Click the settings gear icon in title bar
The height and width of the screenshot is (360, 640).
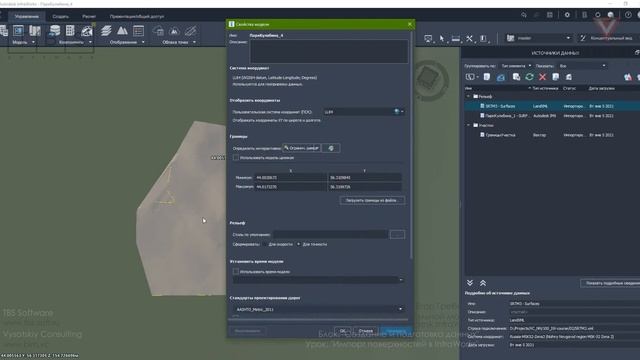point(567,15)
